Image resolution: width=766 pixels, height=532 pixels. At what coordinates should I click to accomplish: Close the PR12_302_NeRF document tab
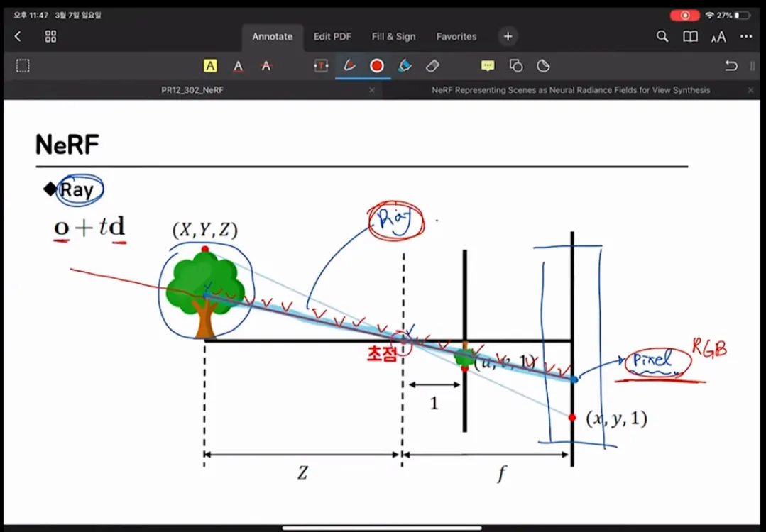(x=372, y=90)
